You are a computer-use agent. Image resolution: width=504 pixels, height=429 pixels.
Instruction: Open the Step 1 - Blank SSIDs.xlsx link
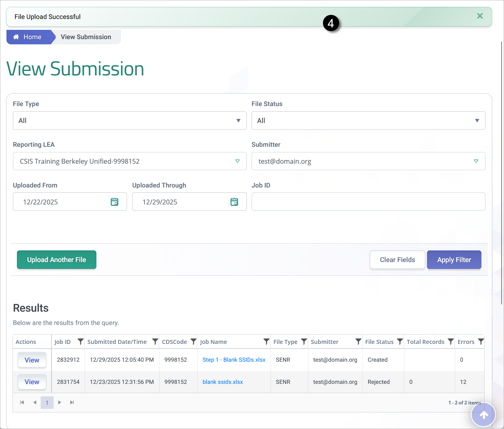click(234, 360)
